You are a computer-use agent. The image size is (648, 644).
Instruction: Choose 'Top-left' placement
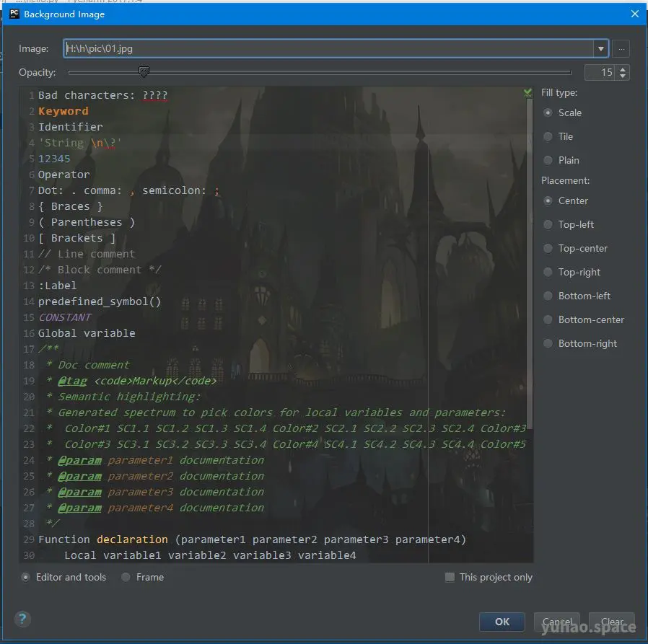(548, 224)
